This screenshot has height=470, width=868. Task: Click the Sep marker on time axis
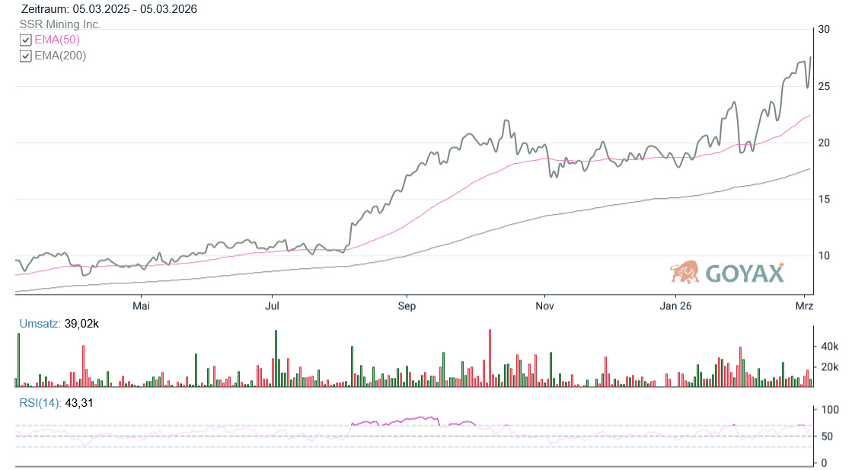coord(407,306)
